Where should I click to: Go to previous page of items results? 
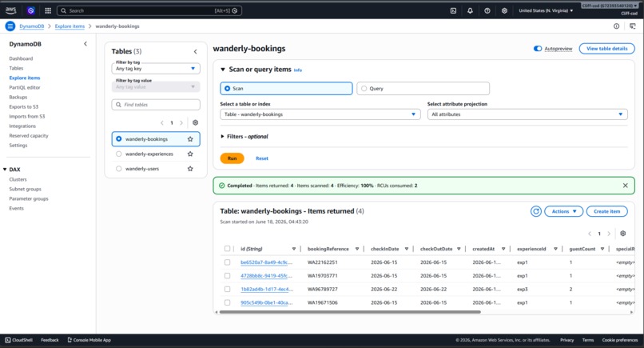point(590,234)
